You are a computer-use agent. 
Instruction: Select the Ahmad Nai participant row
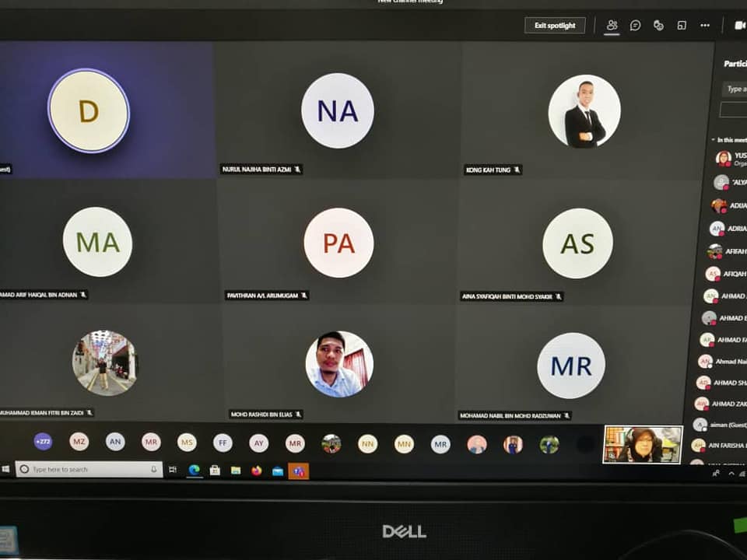tap(722, 362)
